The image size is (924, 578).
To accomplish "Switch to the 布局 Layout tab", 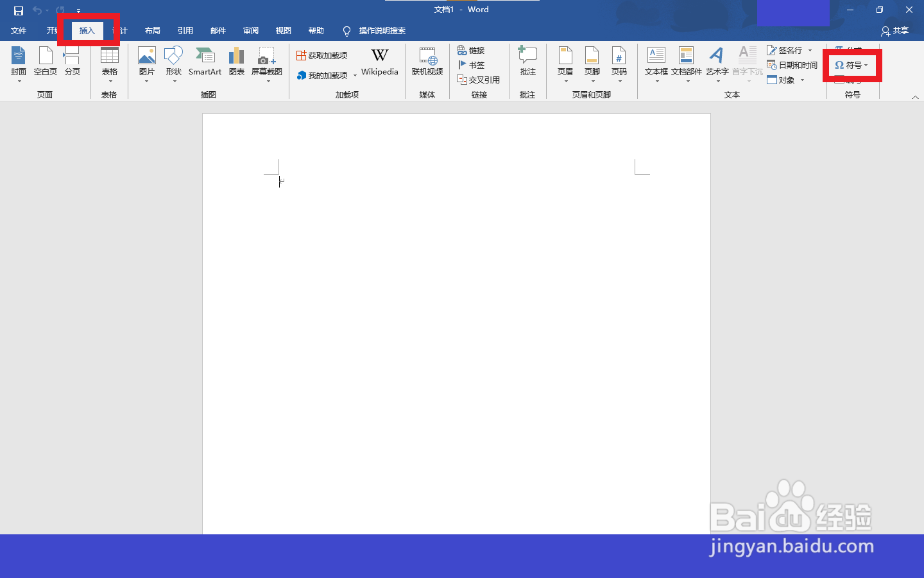I will tap(153, 31).
